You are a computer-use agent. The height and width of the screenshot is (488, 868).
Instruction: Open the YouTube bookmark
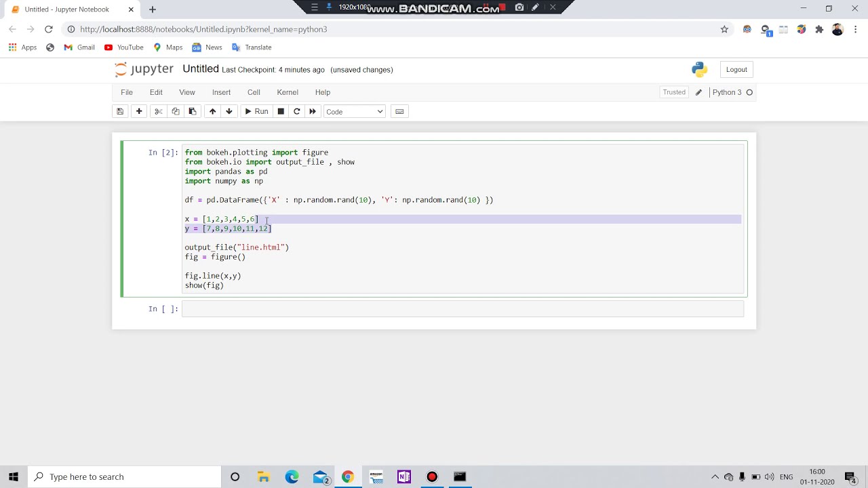point(123,47)
